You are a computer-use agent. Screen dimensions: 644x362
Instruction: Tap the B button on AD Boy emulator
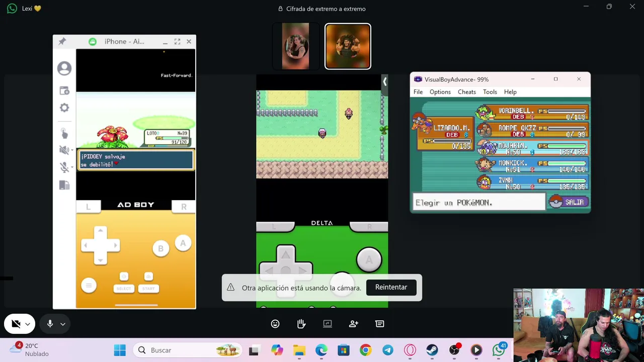coord(160,248)
